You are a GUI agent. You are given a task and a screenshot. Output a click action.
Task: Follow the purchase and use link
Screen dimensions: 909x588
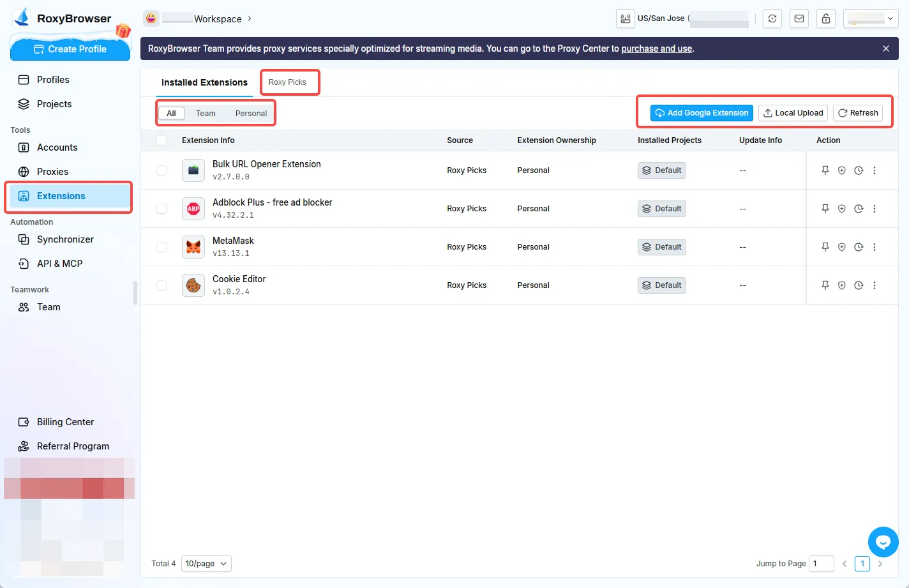pos(656,49)
